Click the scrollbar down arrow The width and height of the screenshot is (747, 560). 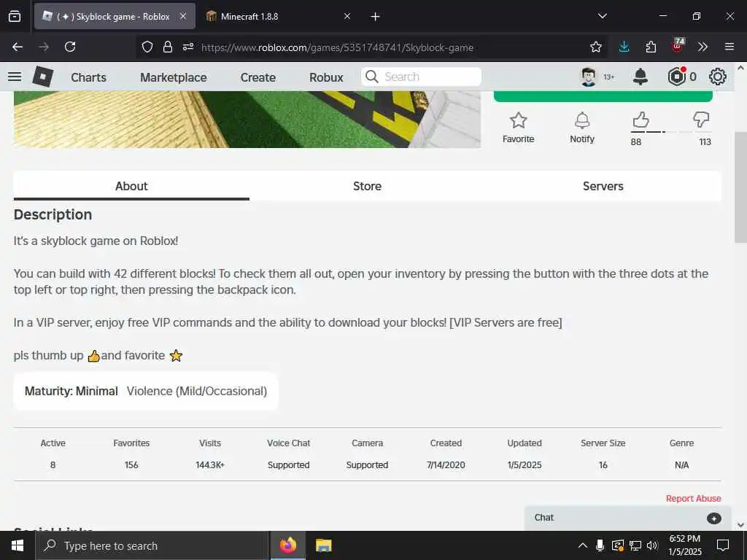point(740,525)
